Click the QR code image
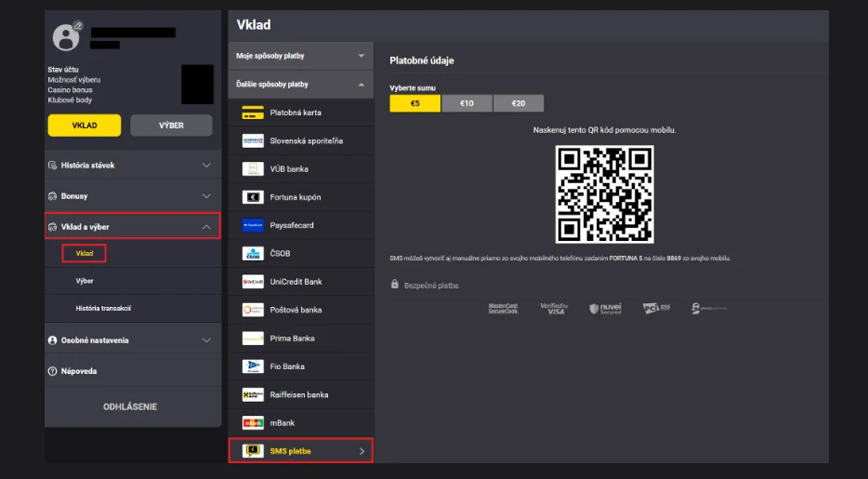The height and width of the screenshot is (479, 868). click(x=604, y=194)
